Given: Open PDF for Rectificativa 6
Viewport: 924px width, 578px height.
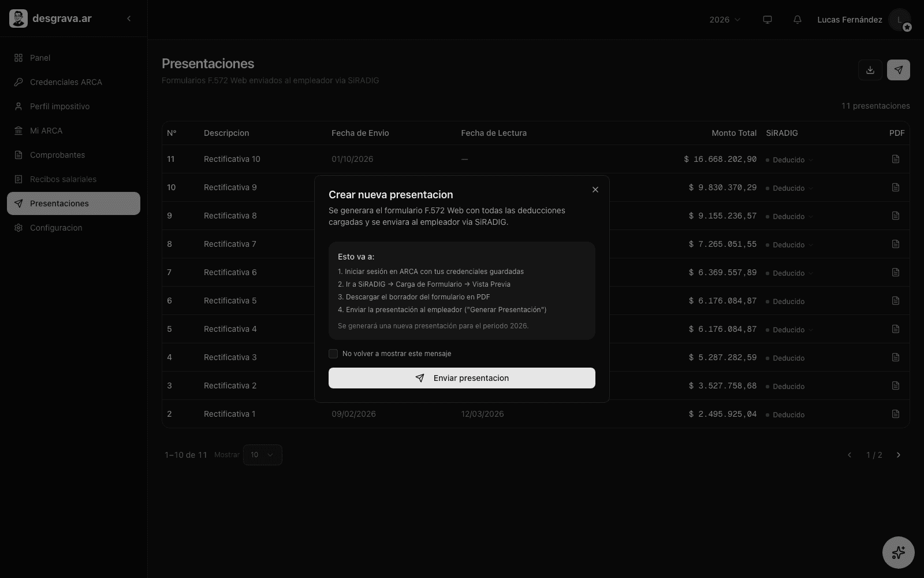Looking at the screenshot, I should tap(896, 272).
